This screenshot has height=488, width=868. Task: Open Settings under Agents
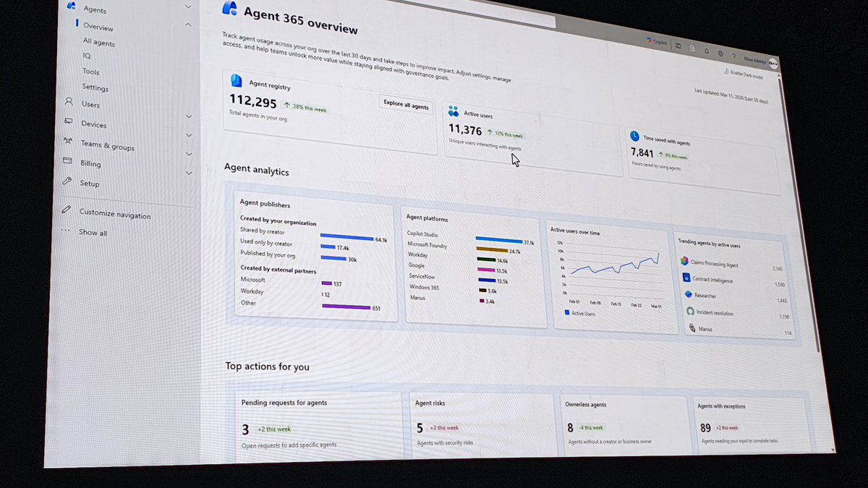(95, 87)
